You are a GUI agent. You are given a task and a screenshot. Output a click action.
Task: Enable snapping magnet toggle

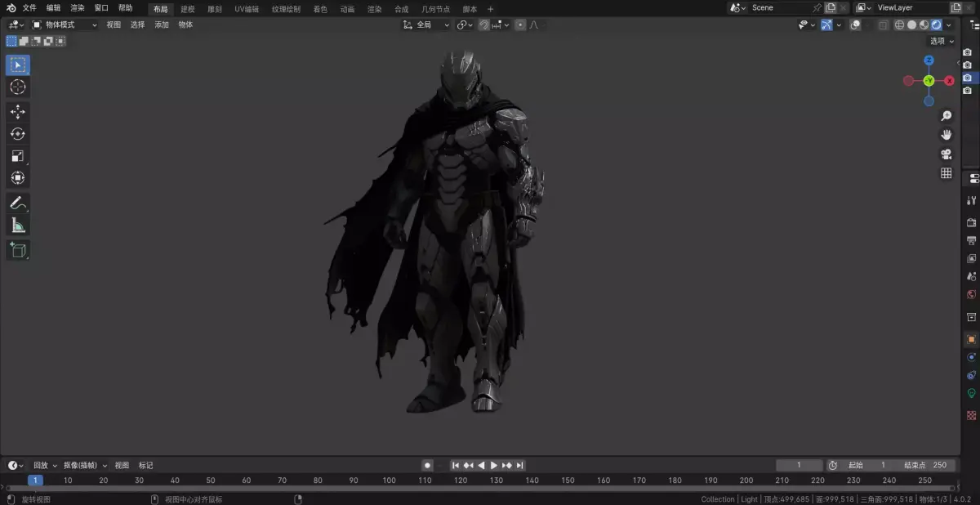tap(484, 25)
